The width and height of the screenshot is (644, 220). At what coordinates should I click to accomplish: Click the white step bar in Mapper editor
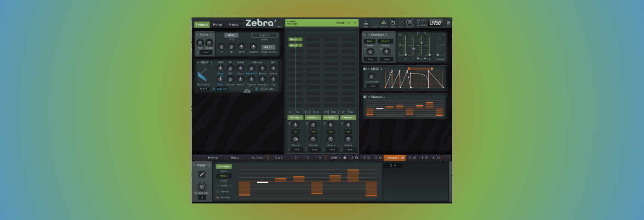pyautogui.click(x=262, y=182)
